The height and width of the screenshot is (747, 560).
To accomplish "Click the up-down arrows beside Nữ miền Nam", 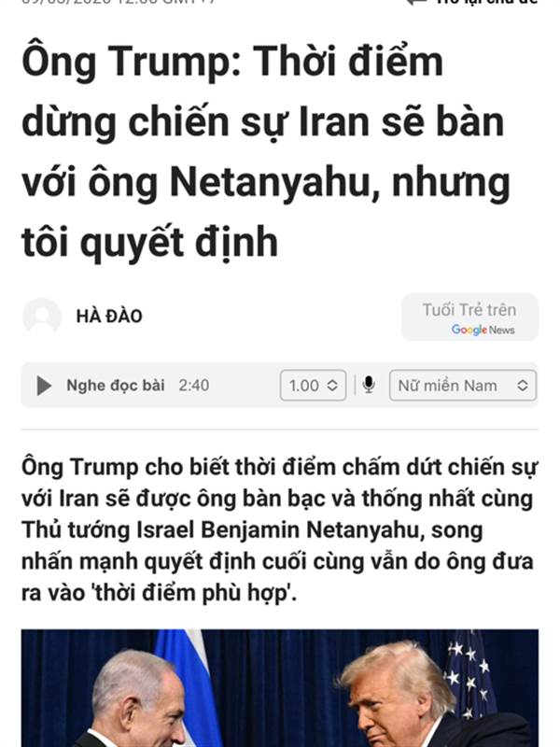I will (523, 386).
